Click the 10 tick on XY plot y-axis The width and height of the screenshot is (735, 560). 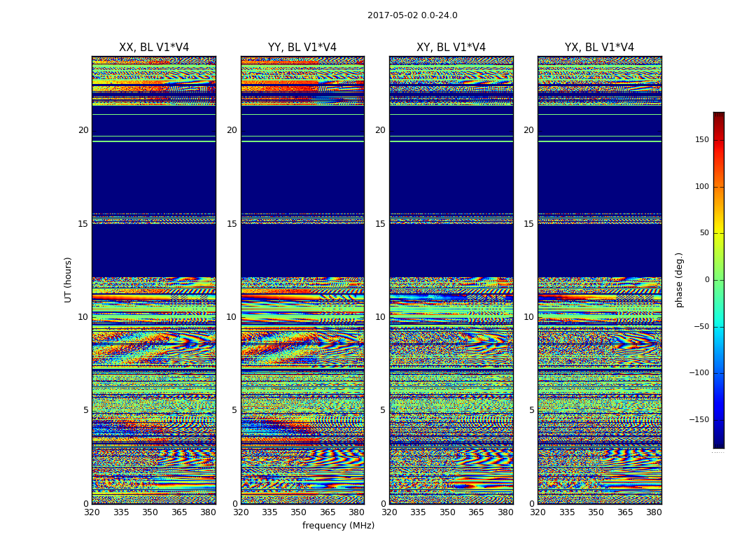click(x=380, y=317)
